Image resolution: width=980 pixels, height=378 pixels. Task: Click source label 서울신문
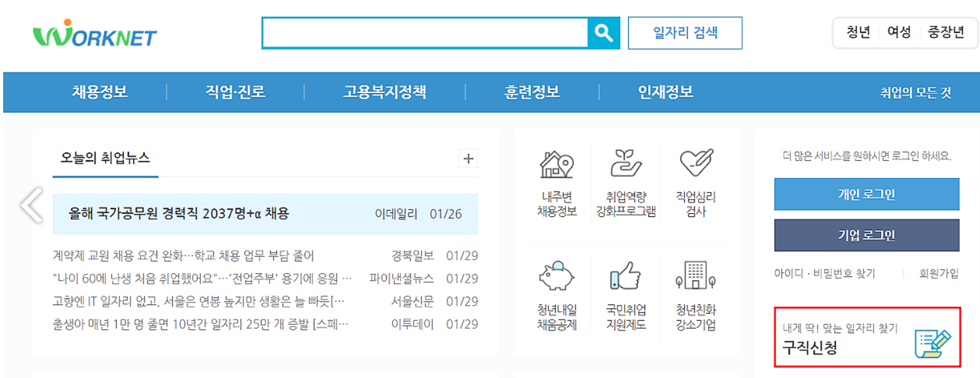tap(412, 301)
